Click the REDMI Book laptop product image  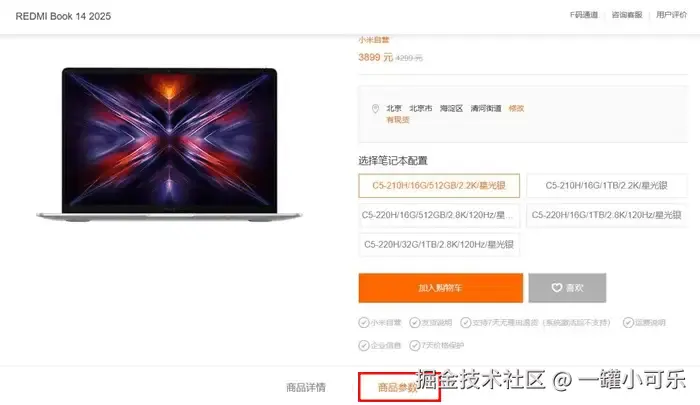169,144
